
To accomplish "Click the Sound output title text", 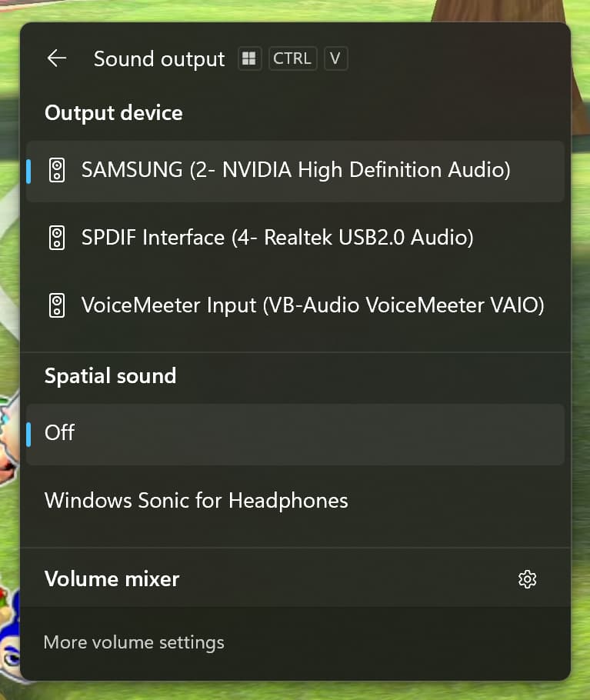I will pos(159,59).
